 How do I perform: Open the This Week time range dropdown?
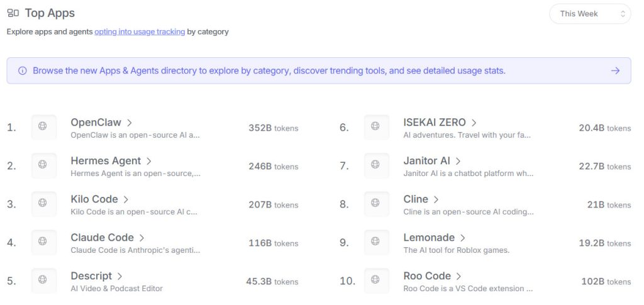tap(590, 14)
